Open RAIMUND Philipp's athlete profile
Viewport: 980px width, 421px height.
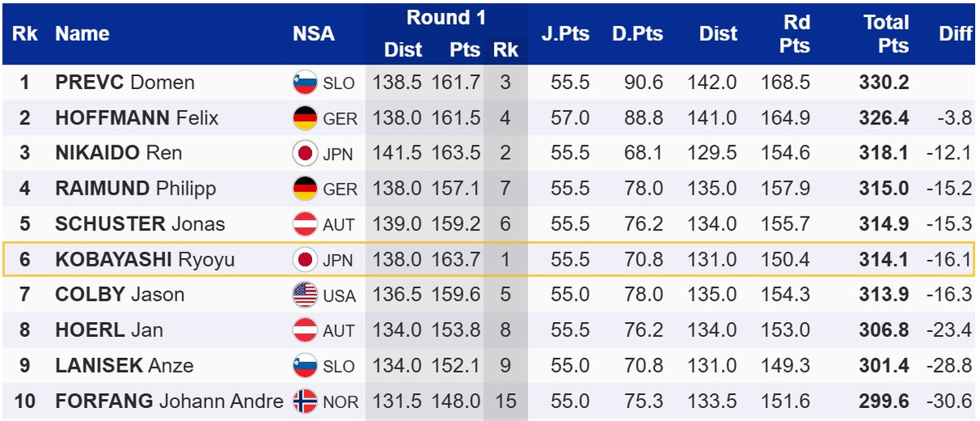[x=136, y=189]
